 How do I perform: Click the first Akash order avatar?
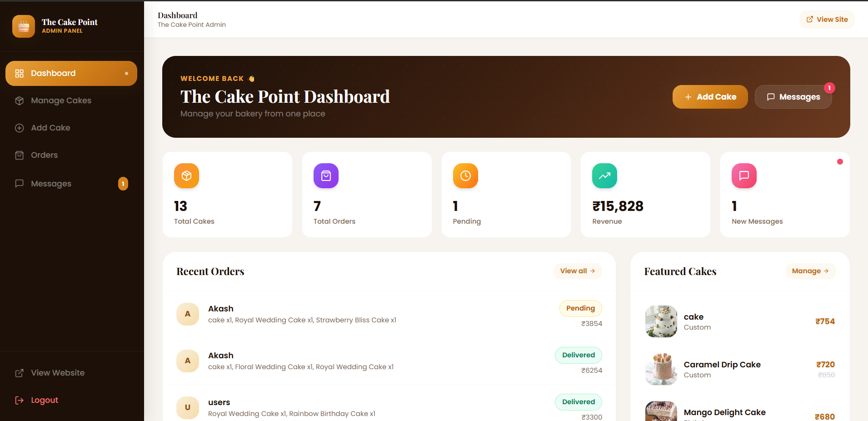coord(188,314)
